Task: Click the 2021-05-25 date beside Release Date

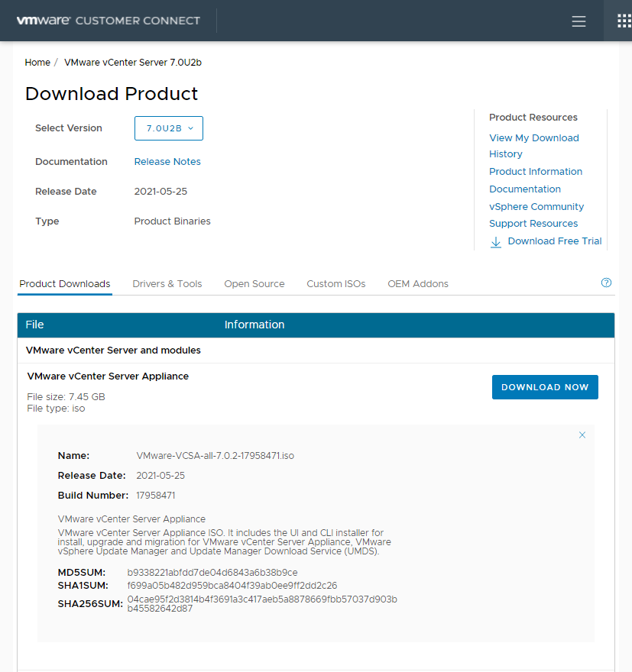Action: coord(160,192)
